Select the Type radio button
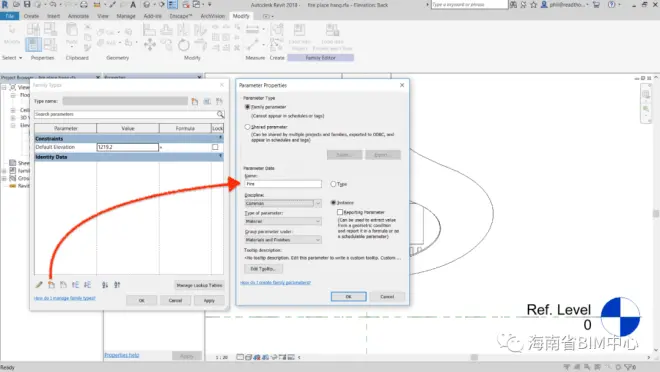The image size is (660, 372). click(x=333, y=184)
